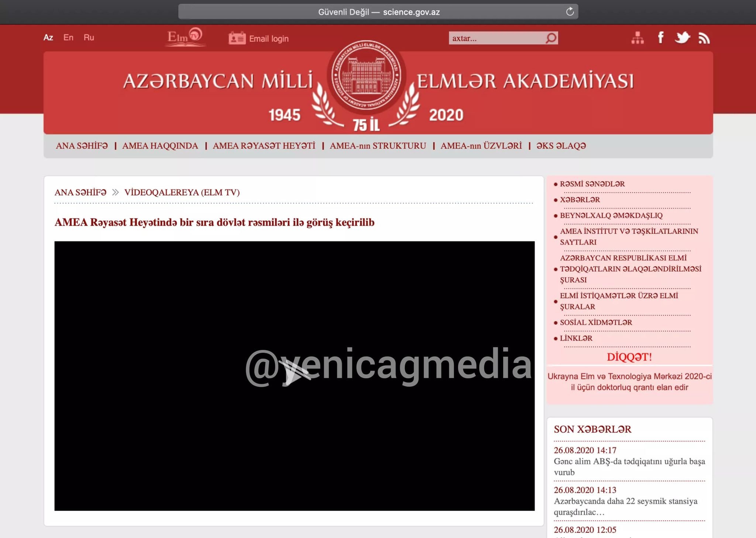The height and width of the screenshot is (538, 756).
Task: Open news about 22 seysmik stansiya
Action: 626,507
